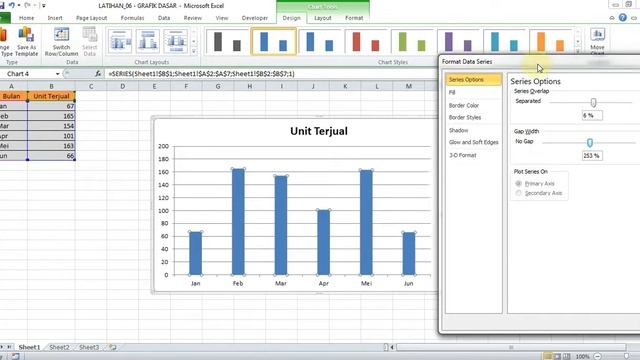640x360 pixels.
Task: Open the View ribbon tab
Action: (222, 18)
